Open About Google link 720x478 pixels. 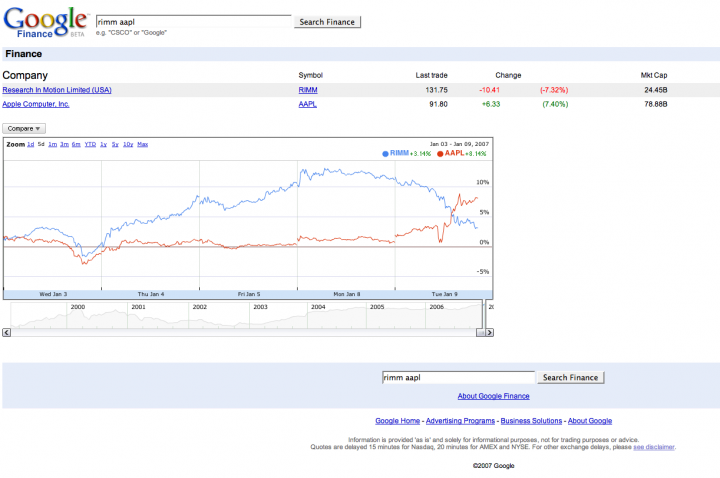pos(590,421)
